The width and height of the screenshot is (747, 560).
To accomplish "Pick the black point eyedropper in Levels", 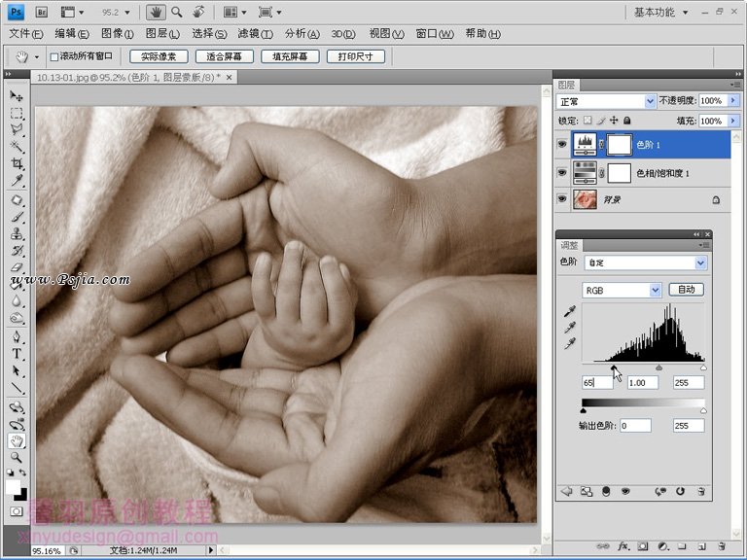I will pos(569,311).
